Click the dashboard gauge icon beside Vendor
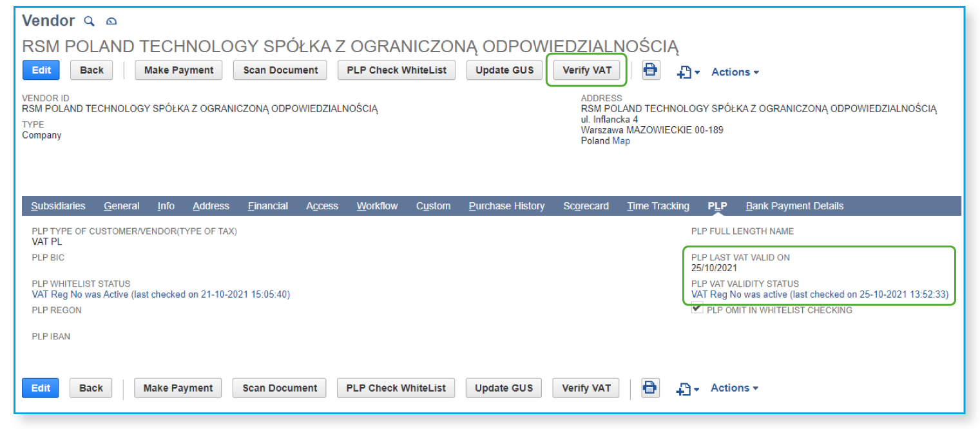980x429 pixels. [111, 21]
